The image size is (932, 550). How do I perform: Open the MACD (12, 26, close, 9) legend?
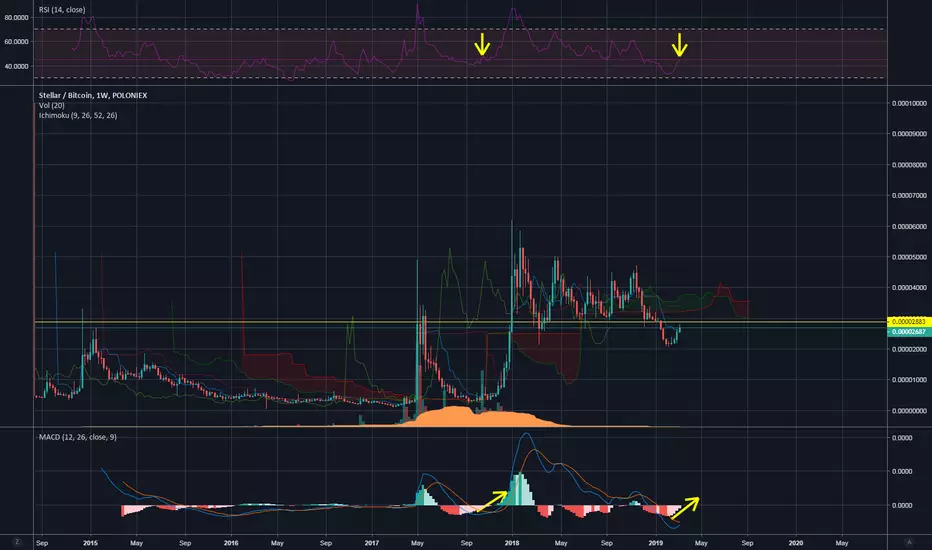pos(78,437)
